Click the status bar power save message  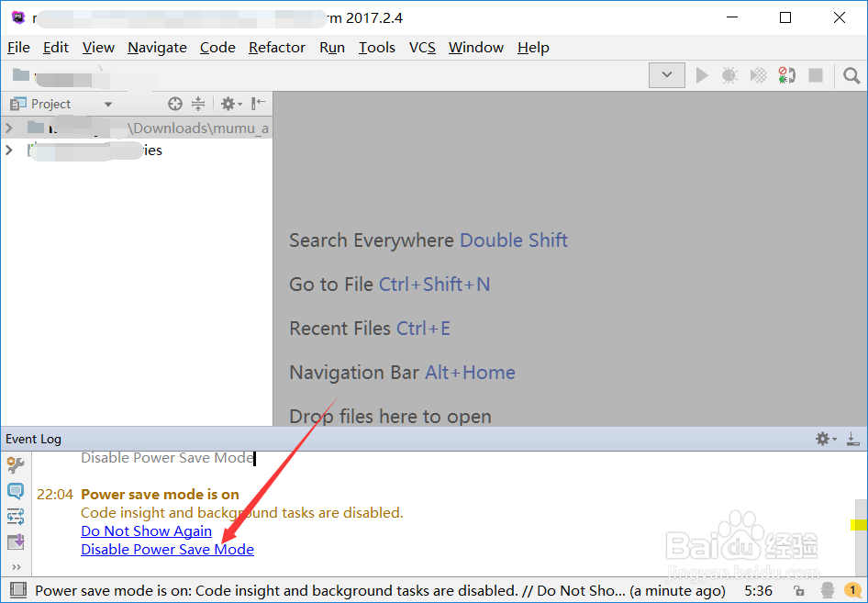tap(380, 591)
